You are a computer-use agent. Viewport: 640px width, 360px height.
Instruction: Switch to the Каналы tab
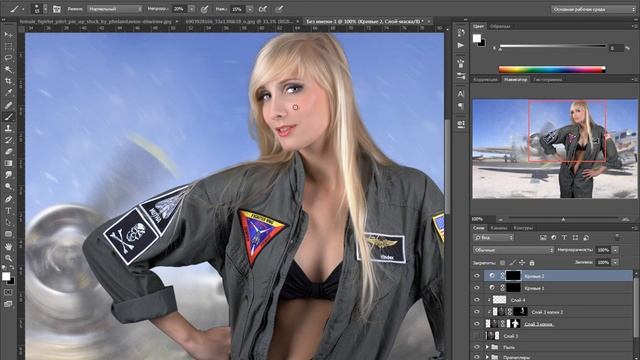[499, 228]
